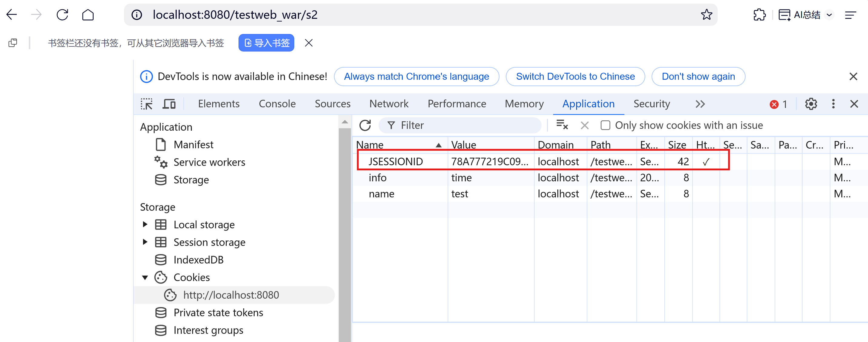Show more DevTools tabs chevron
Screen dimensions: 868x342
point(700,104)
